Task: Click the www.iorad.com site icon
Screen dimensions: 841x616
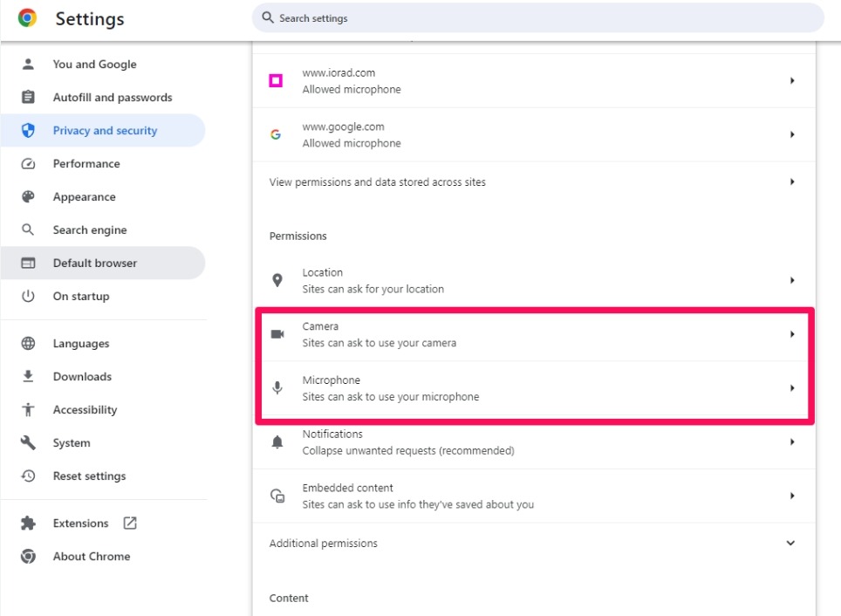Action: 277,80
